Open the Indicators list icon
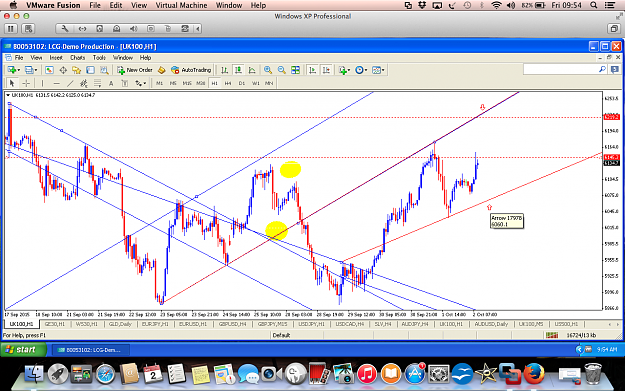The height and width of the screenshot is (391, 625). pyautogui.click(x=342, y=70)
